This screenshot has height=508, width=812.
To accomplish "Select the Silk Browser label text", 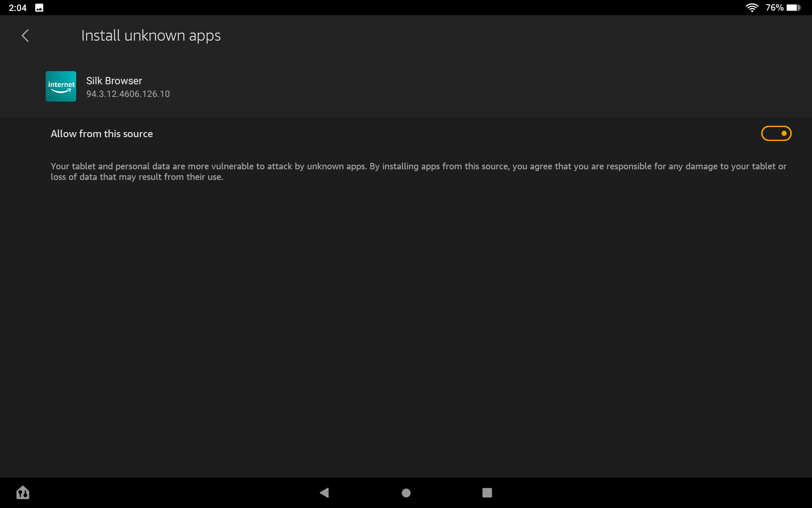I will pos(114,80).
